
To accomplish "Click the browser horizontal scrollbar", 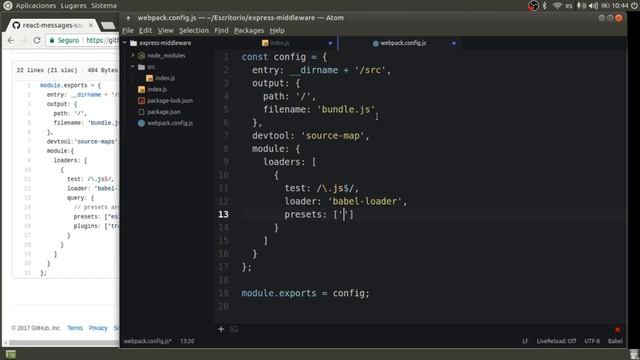I will click(x=64, y=343).
